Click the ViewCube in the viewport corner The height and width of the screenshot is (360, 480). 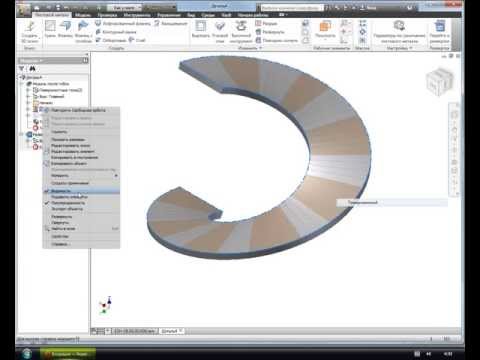tap(439, 81)
